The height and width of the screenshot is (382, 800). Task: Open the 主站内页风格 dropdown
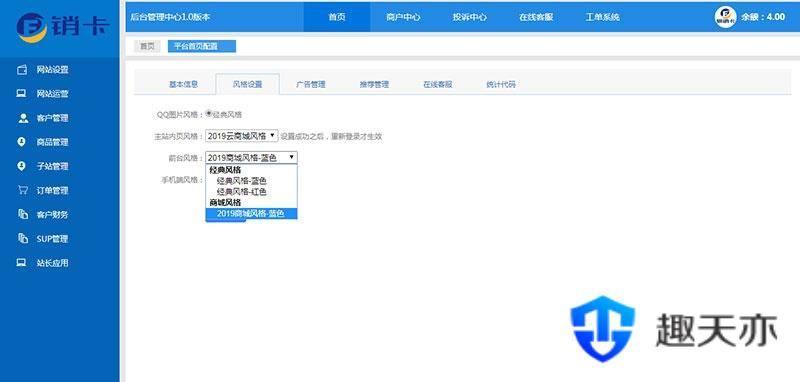point(242,136)
